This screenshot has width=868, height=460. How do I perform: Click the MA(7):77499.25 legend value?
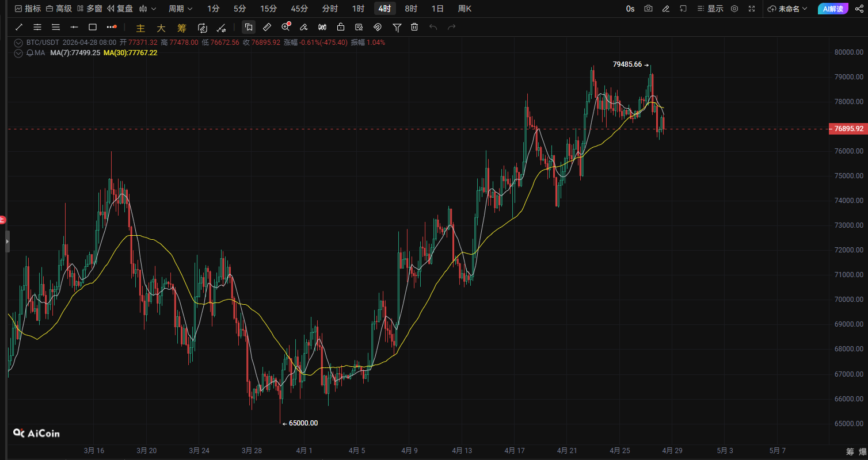click(75, 53)
